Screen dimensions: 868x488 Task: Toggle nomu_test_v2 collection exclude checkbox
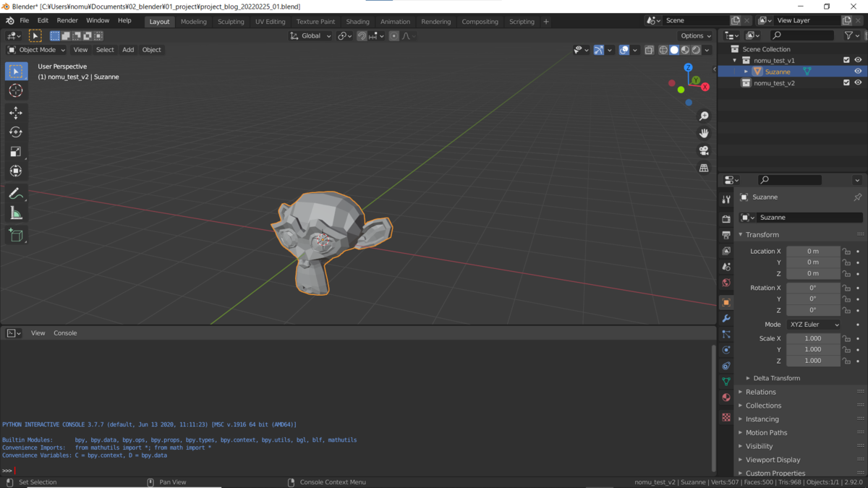click(846, 83)
